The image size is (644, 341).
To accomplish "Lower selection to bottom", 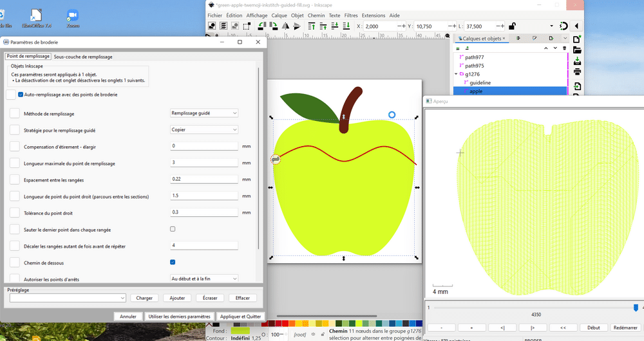I will 346,26.
